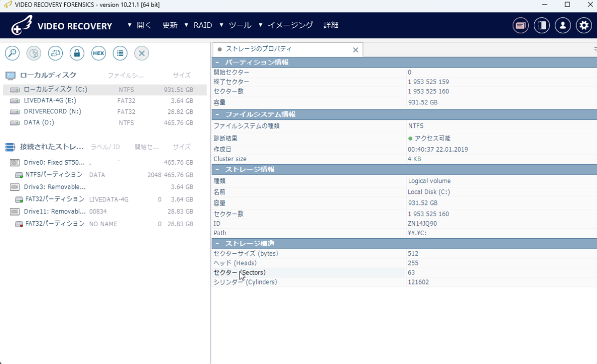Collapse the ストレージ構造 section
The height and width of the screenshot is (364, 597).
point(217,244)
